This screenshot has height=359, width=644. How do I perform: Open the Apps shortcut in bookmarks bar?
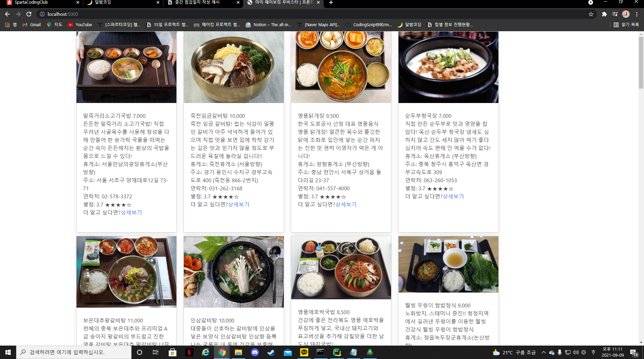pyautogui.click(x=11, y=24)
